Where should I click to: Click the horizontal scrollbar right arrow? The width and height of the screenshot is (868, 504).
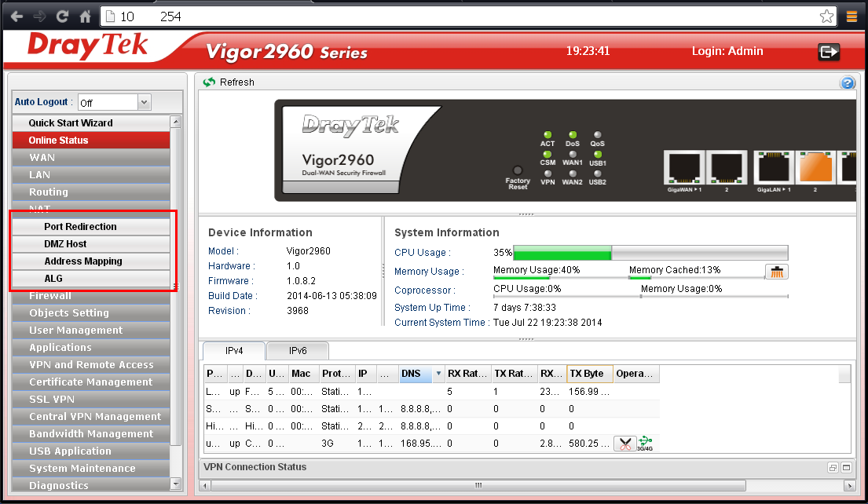click(850, 486)
